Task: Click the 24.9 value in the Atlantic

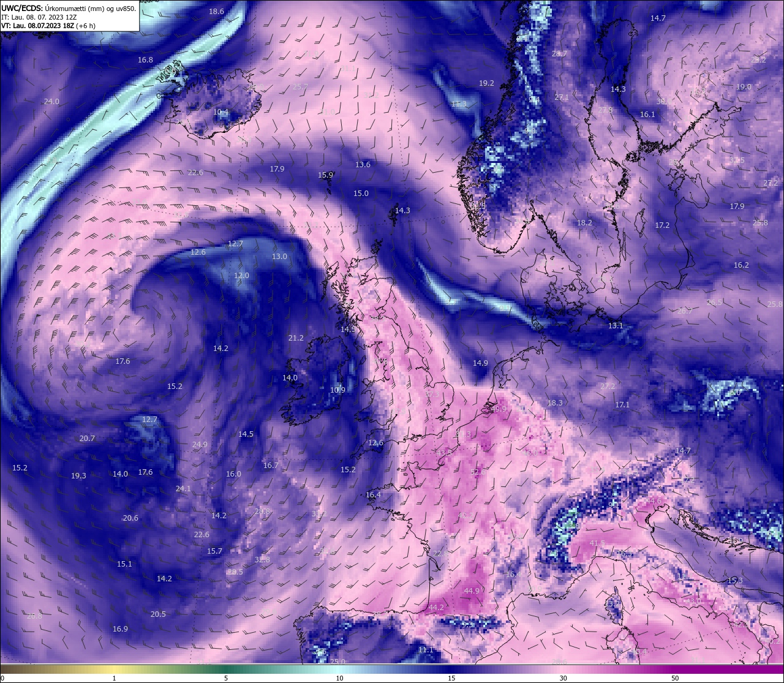Action: click(200, 445)
